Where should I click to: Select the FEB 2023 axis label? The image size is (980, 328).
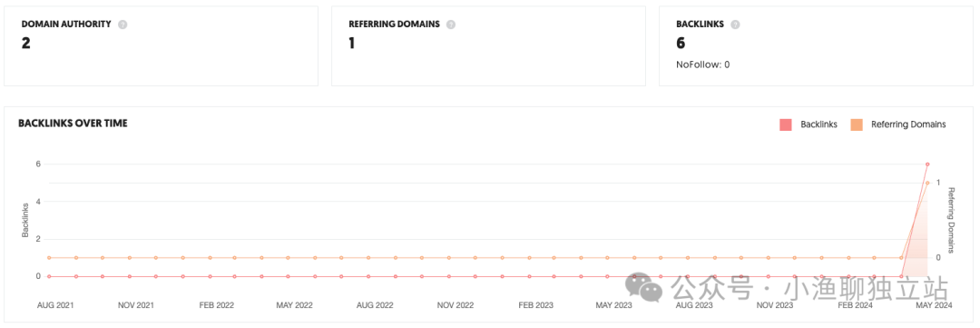535,305
